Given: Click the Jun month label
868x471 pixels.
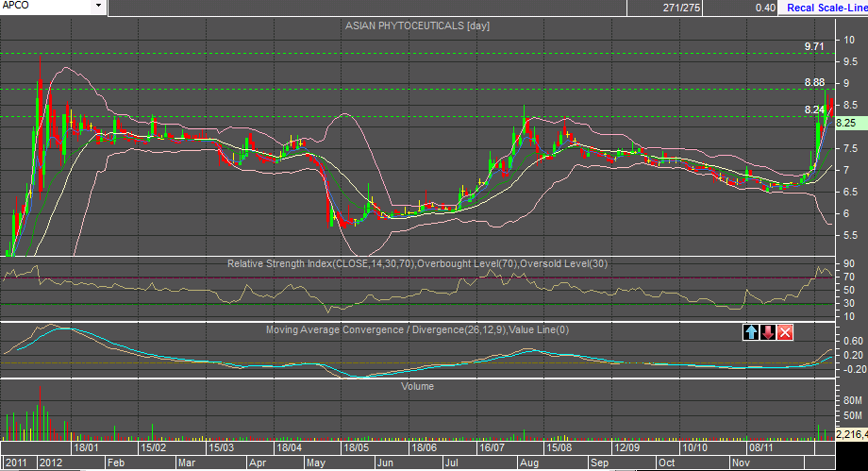Looking at the screenshot, I should 385,463.
